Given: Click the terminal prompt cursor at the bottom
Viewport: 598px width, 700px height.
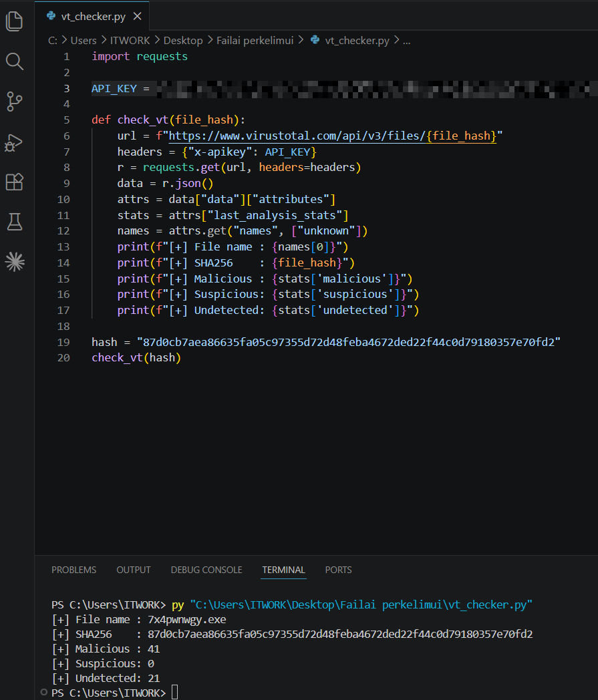Looking at the screenshot, I should pyautogui.click(x=174, y=692).
